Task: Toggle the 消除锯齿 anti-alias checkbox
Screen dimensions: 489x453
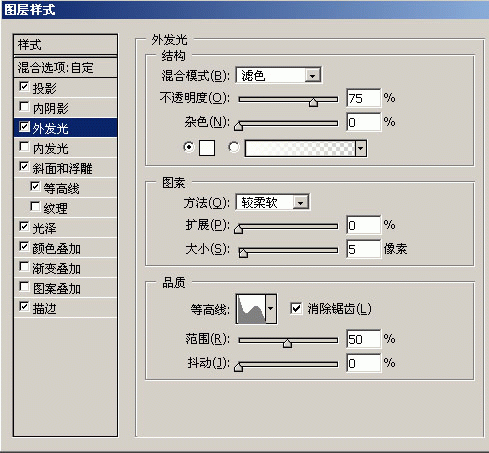Action: [x=296, y=308]
